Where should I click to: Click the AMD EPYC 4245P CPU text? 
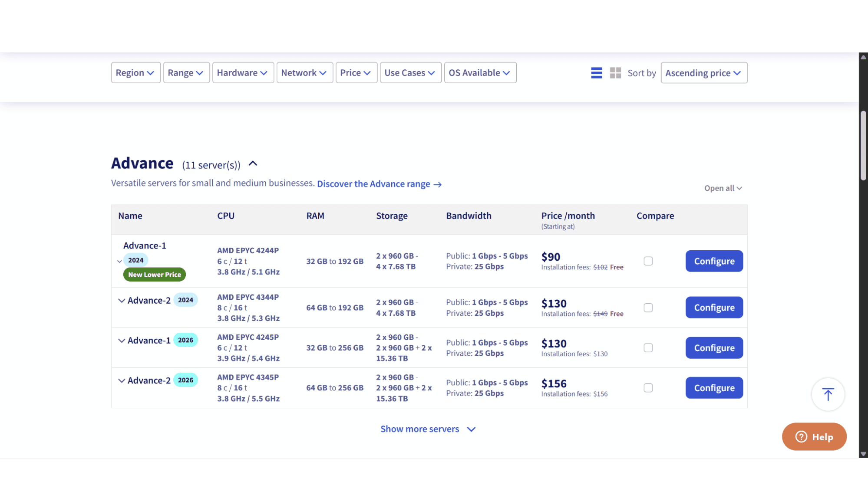click(x=248, y=337)
